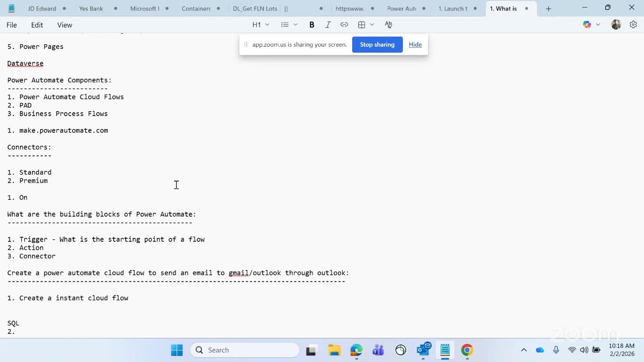Open the account profile picture

click(616, 25)
